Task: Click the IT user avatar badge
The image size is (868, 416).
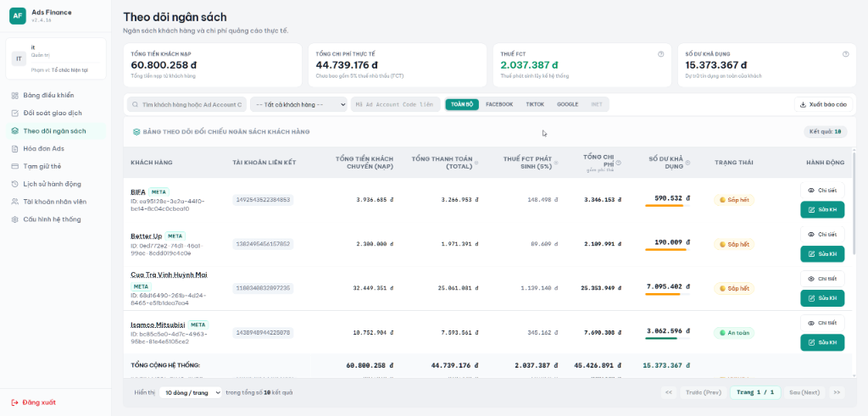Action: click(x=19, y=58)
